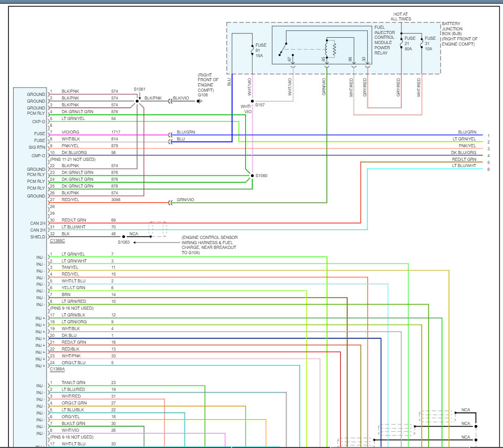This screenshot has width=503, height=448.
Task: Select the HOT AT ALL TIMES label
Action: [401, 16]
